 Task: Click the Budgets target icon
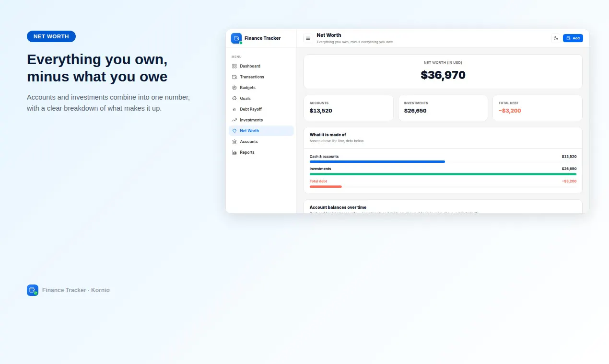coord(234,88)
